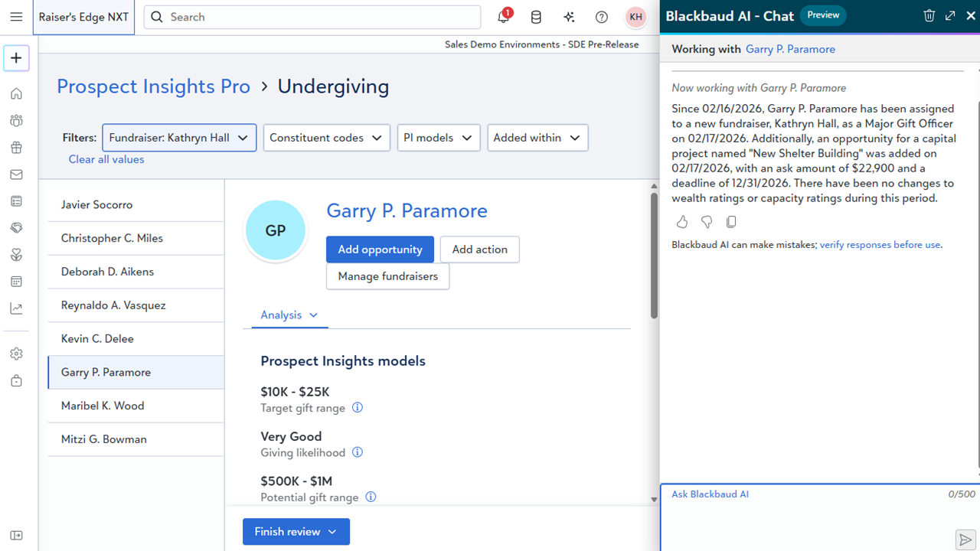Copy the AI response text

(731, 222)
